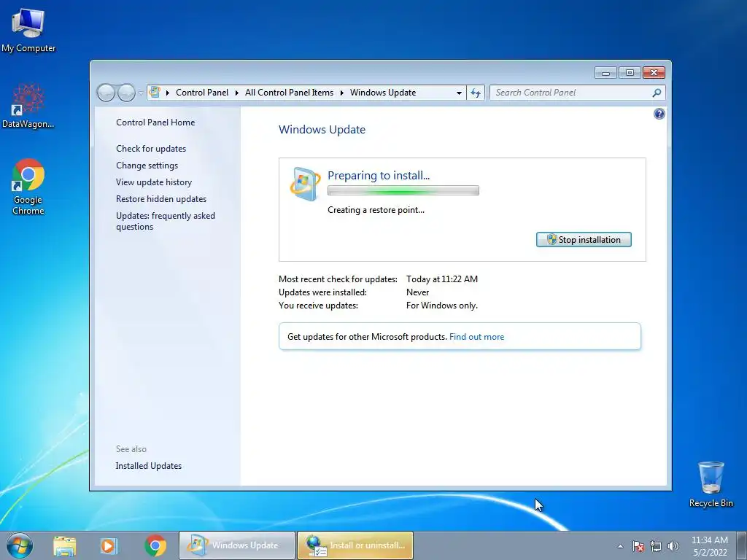Screen dimensions: 747x560
Task: Click the Preparing to install heading
Action: pyautogui.click(x=379, y=175)
